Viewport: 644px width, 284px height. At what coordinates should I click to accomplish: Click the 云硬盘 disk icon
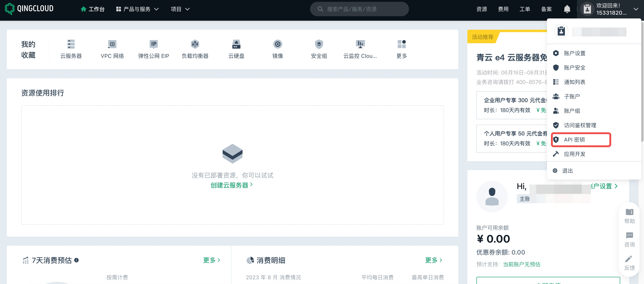click(x=236, y=44)
